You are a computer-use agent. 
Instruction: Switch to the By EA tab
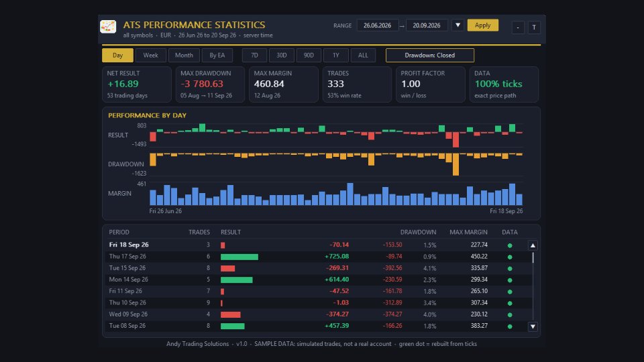pyautogui.click(x=217, y=56)
